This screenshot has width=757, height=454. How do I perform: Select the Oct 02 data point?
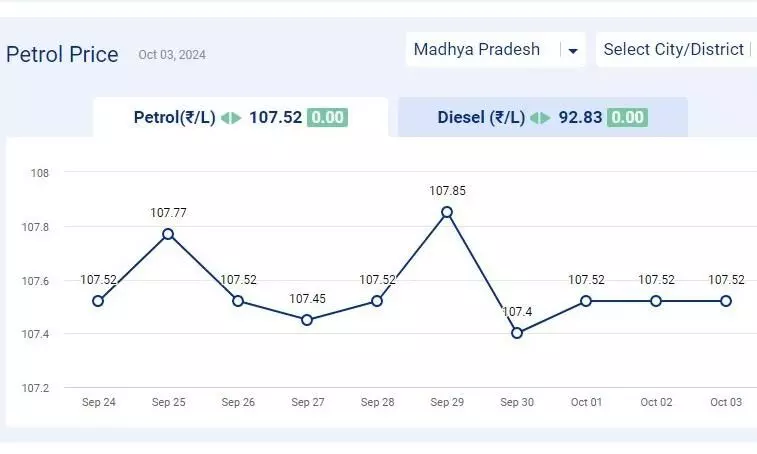coord(656,301)
